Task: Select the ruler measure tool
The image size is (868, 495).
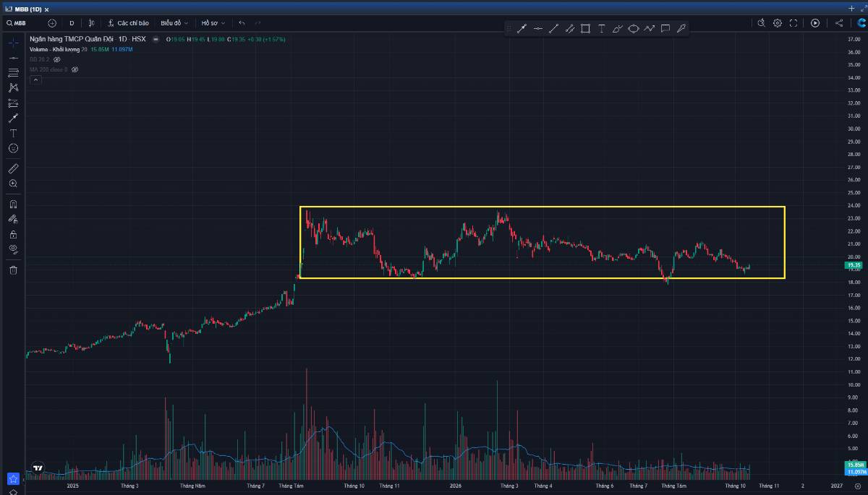Action: (13, 168)
